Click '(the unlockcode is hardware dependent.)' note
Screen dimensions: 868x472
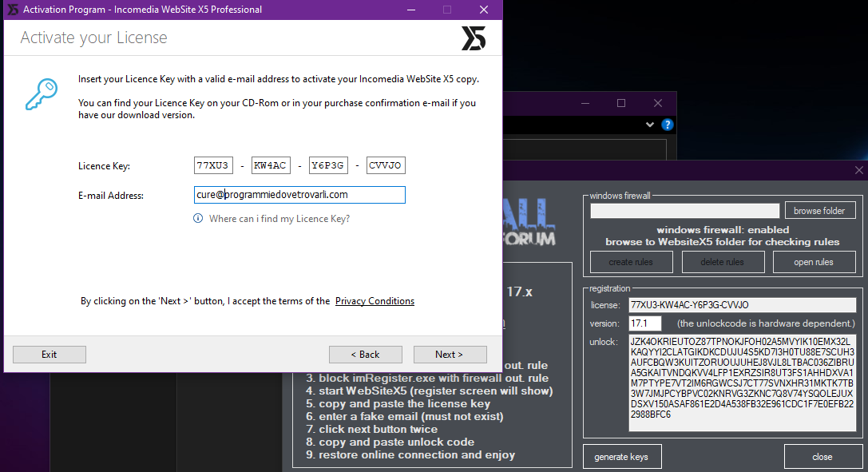click(x=766, y=323)
